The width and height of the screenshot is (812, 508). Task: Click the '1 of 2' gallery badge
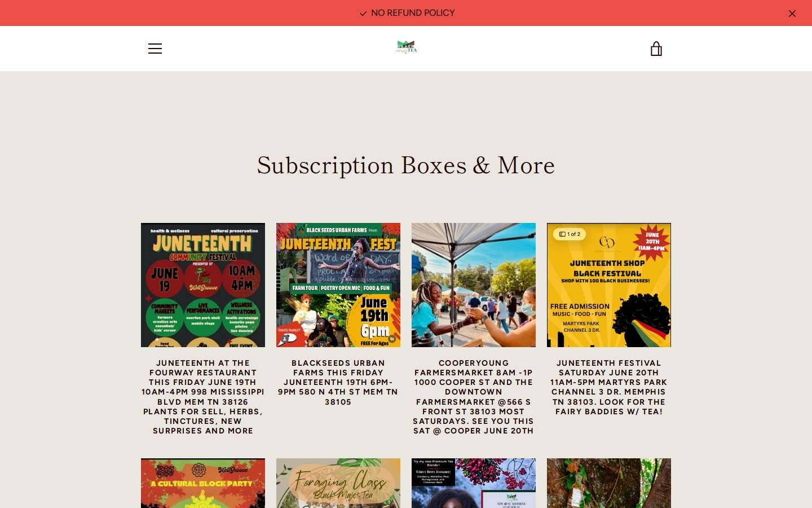(570, 234)
